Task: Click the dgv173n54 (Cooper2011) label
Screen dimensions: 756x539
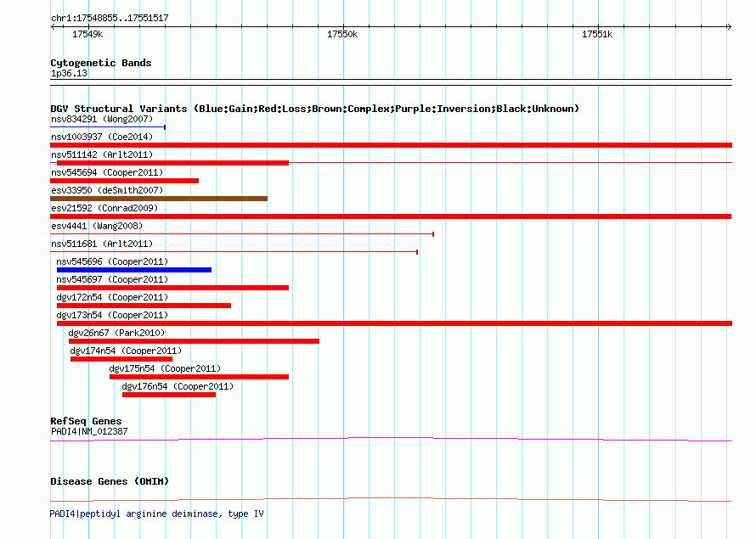Action: (x=112, y=315)
